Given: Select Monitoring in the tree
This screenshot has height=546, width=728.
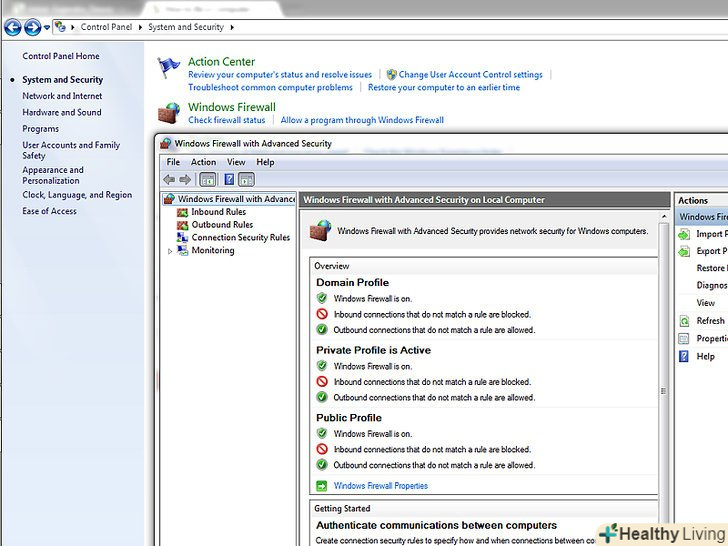Looking at the screenshot, I should [x=213, y=250].
